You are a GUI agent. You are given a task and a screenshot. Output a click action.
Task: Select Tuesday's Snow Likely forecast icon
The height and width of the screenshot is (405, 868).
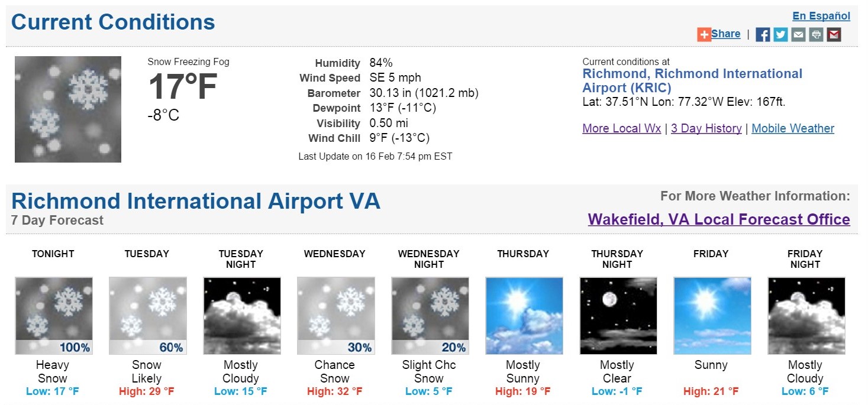tap(147, 316)
